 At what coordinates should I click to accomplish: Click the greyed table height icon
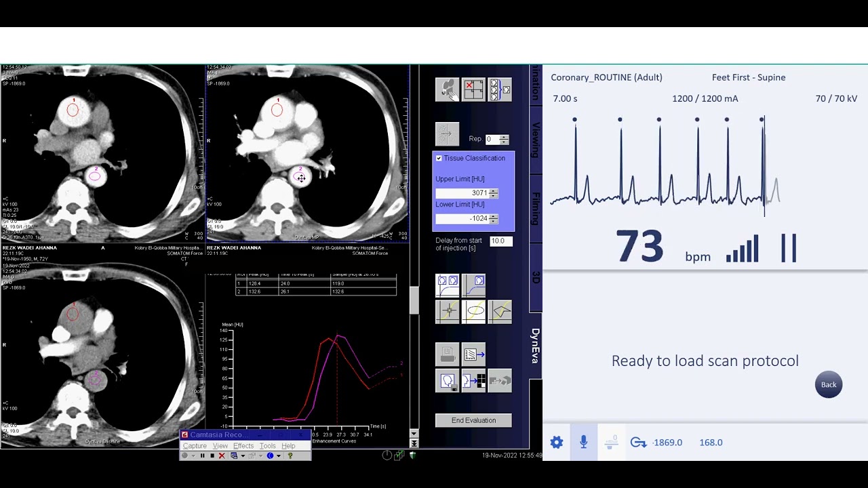(x=611, y=443)
